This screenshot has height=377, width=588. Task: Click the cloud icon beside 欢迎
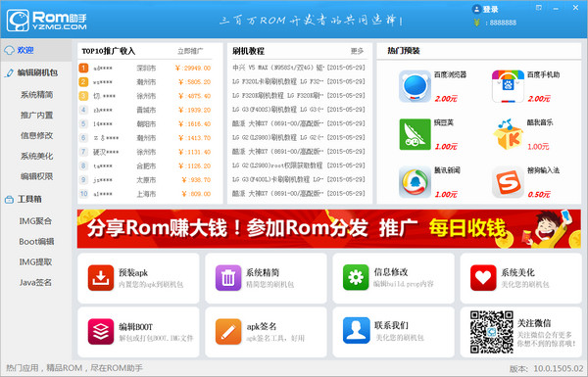point(10,50)
